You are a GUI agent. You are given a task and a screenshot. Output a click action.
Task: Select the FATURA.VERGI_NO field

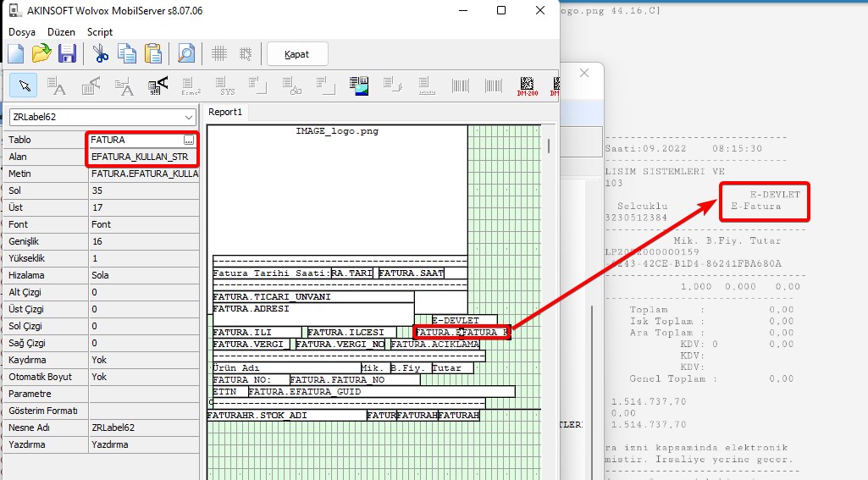pyautogui.click(x=340, y=345)
